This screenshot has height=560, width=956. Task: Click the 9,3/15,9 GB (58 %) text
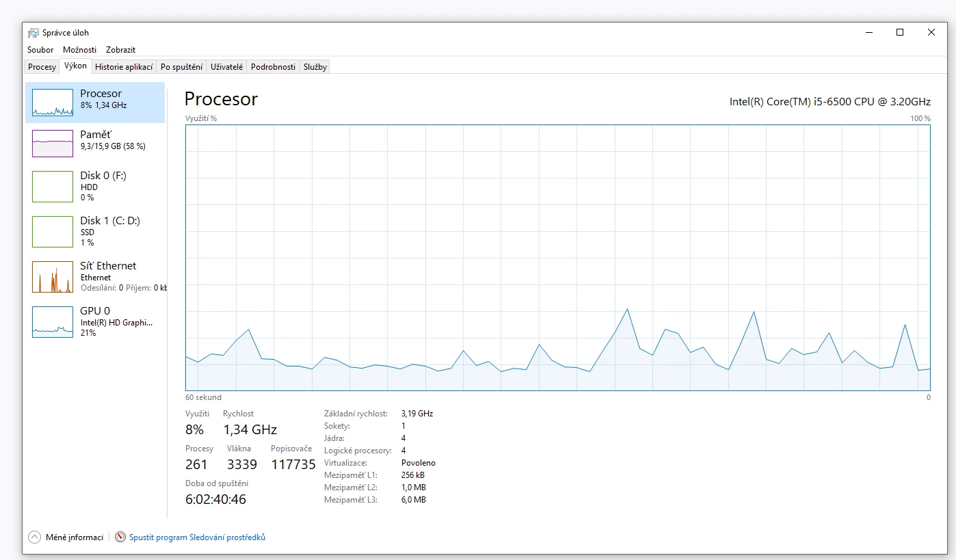click(113, 146)
